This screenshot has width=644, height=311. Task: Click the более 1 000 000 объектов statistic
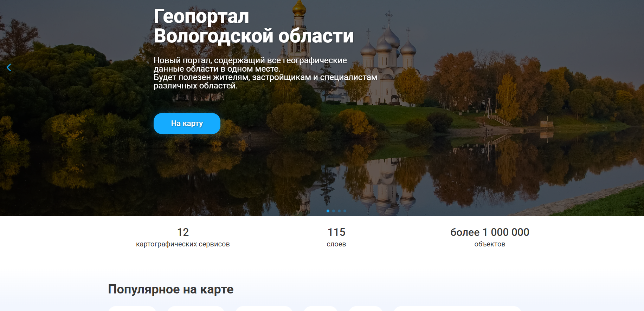(x=490, y=238)
